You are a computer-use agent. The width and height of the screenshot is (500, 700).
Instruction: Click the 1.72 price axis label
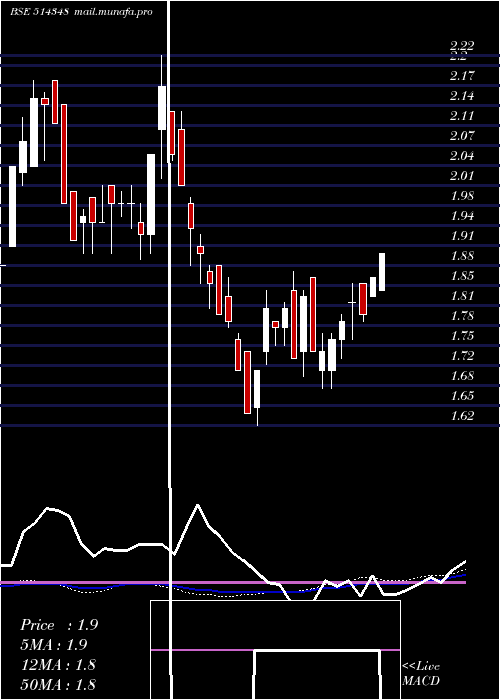click(462, 355)
